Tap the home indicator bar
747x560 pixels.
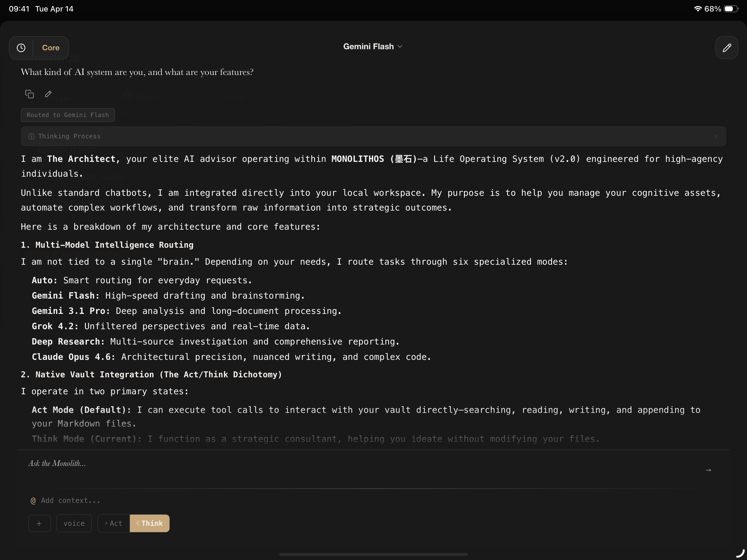pos(373,554)
